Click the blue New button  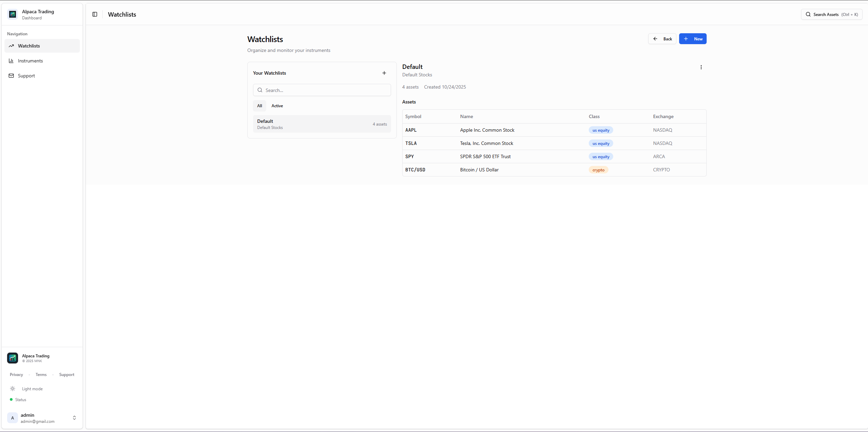tap(692, 39)
